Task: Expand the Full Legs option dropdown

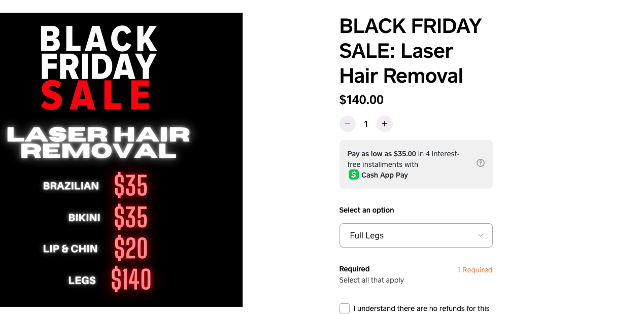Action: [416, 235]
